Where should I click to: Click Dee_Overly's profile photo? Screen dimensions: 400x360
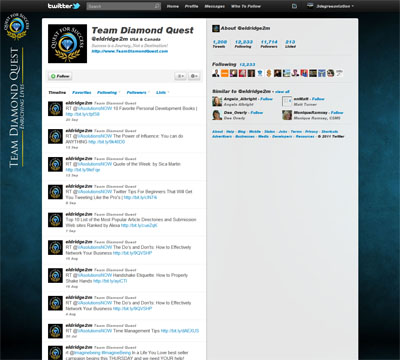[x=217, y=115]
